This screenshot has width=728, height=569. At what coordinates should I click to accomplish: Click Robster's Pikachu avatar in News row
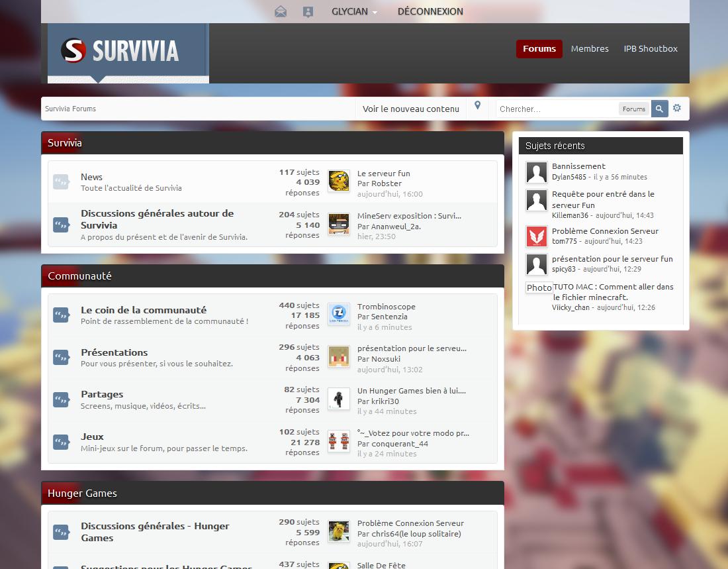(339, 181)
